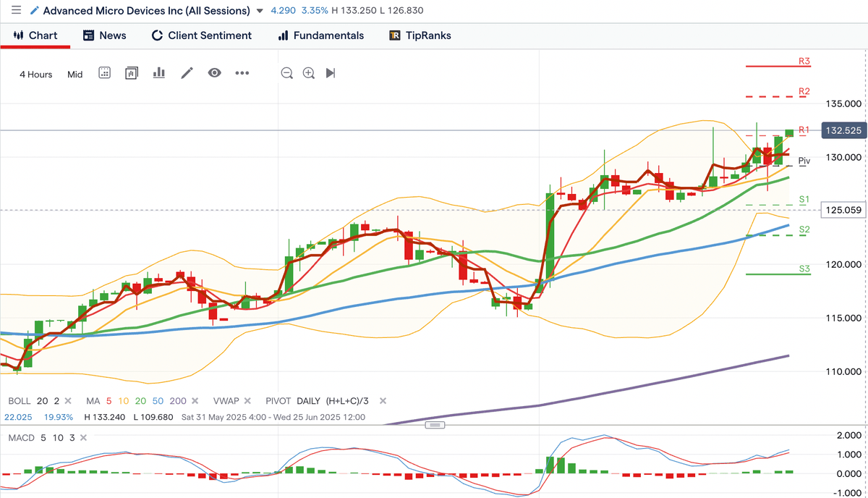Jump to latest candle with skip icon
868x498 pixels.
point(331,73)
